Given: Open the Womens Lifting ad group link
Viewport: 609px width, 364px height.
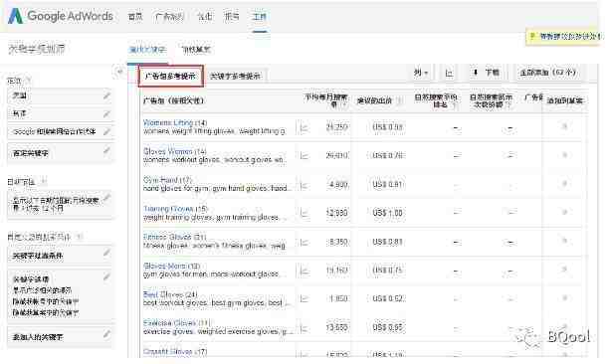Looking at the screenshot, I should (168, 122).
